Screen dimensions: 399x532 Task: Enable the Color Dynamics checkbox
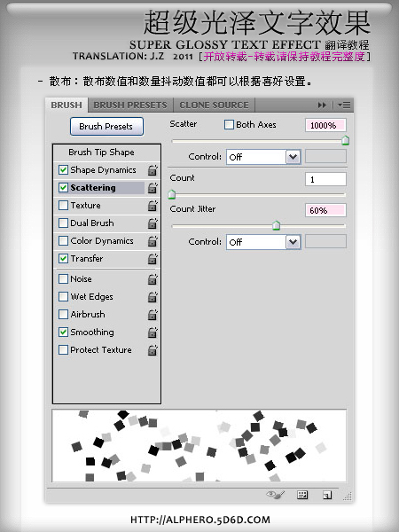click(x=63, y=240)
